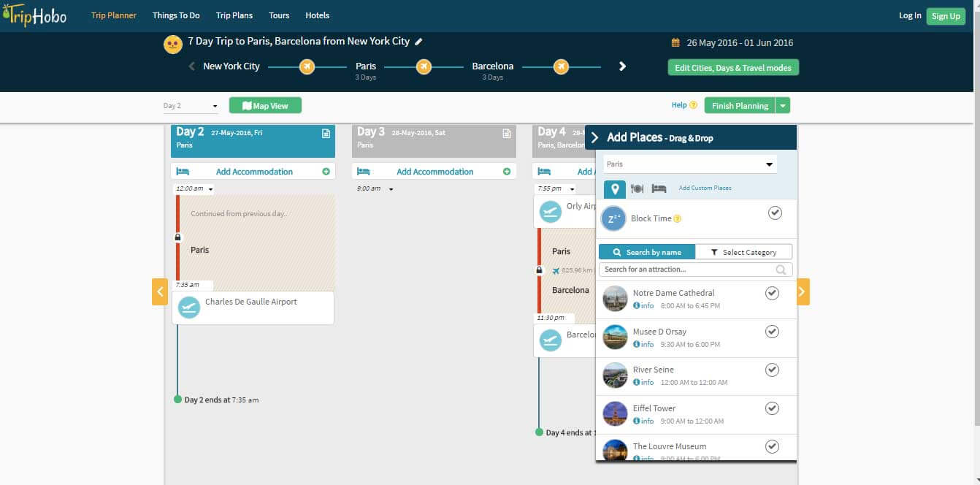
Task: Click Edit Cities, Days & Travel modes button
Action: tap(733, 68)
